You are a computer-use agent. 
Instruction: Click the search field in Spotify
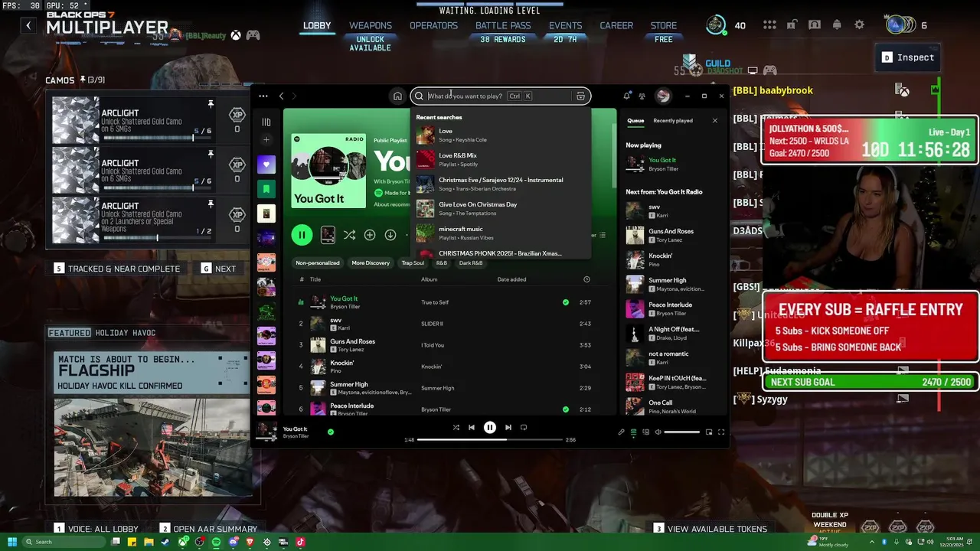(500, 96)
